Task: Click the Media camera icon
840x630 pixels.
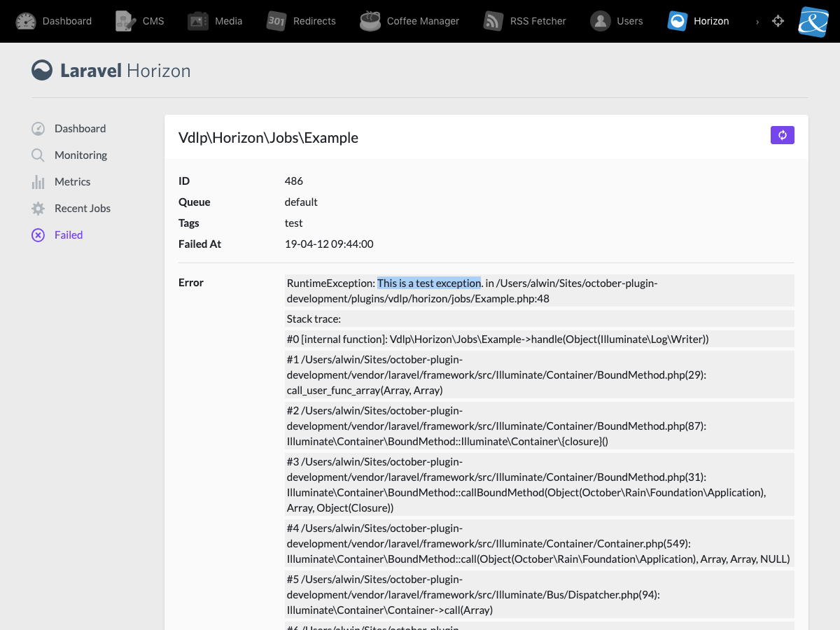Action: pyautogui.click(x=198, y=21)
